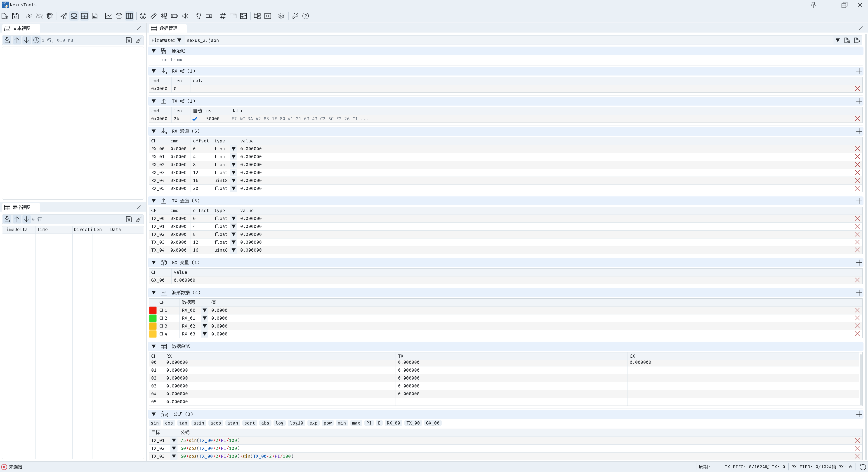Click the ruler measurement toolbar icon

[x=153, y=16]
